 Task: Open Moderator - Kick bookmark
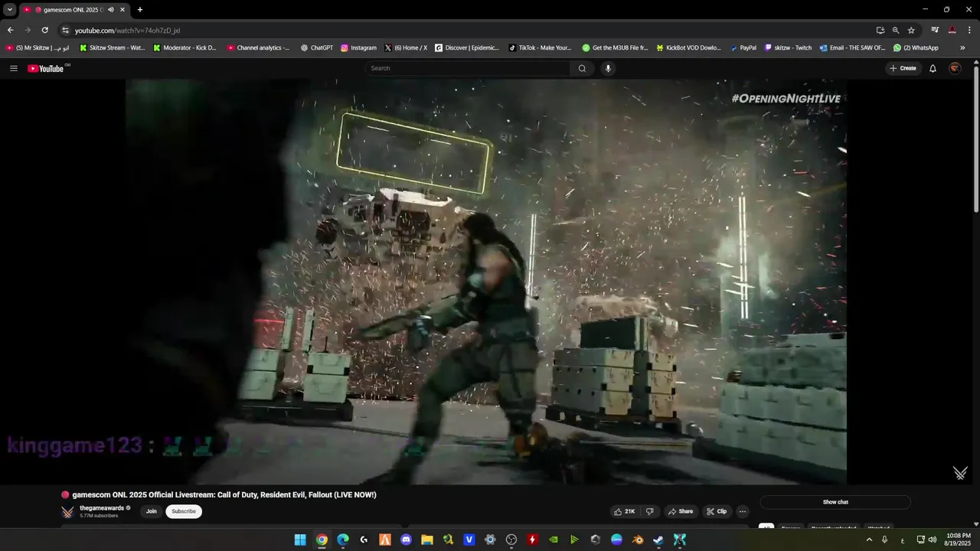[x=185, y=47]
